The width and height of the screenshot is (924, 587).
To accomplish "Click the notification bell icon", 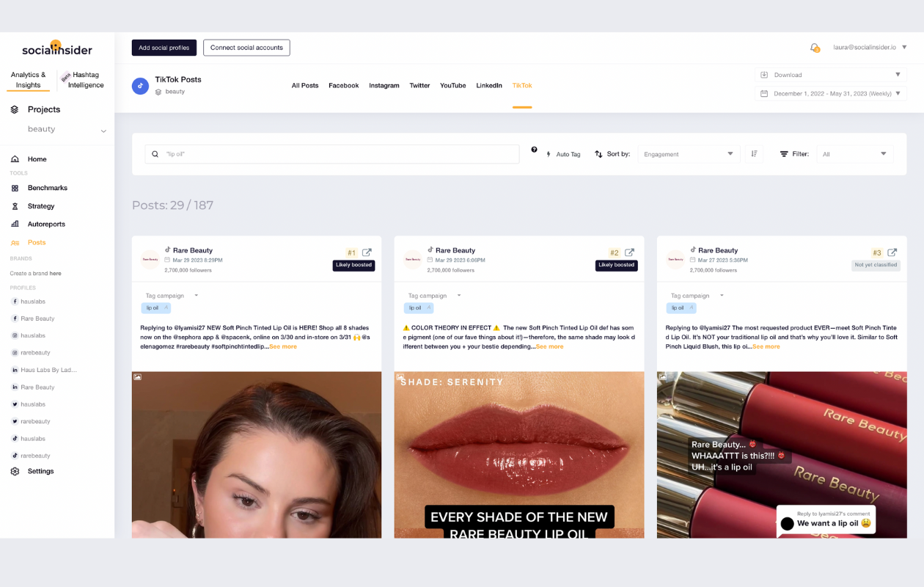I will (x=814, y=47).
